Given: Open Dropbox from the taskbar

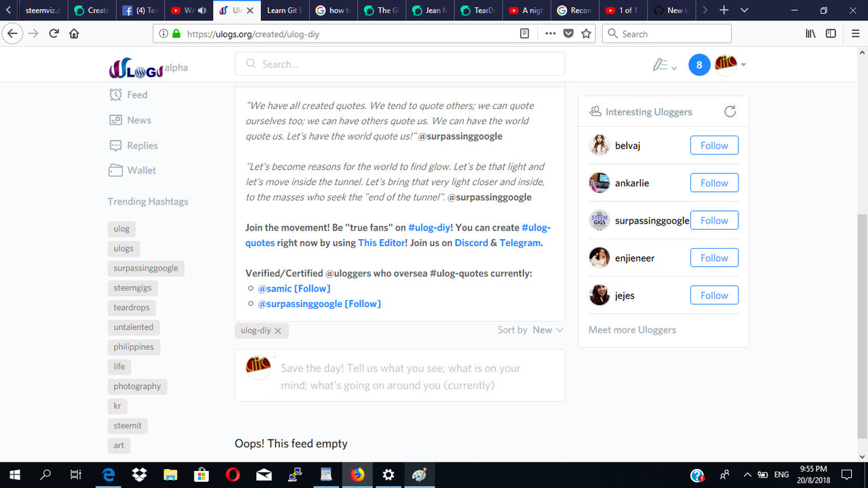Looking at the screenshot, I should [139, 474].
